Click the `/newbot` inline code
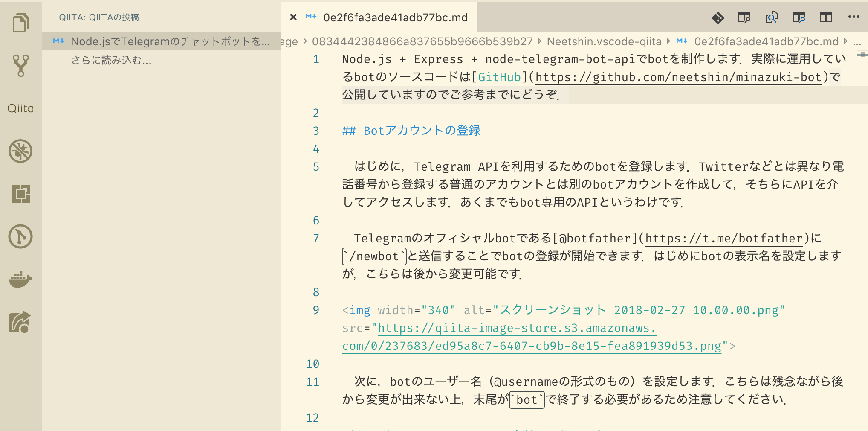 click(x=374, y=256)
